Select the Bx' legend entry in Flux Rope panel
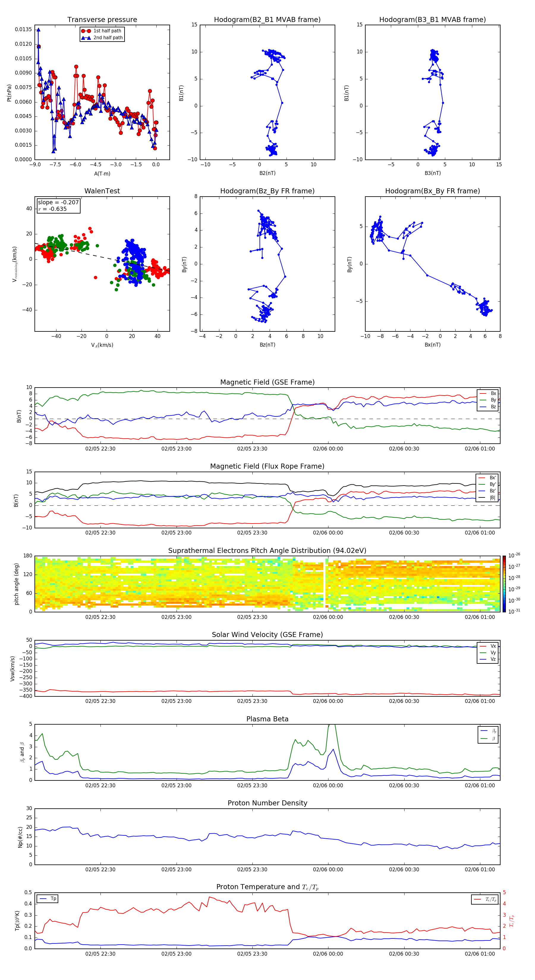The height and width of the screenshot is (980, 535). [x=487, y=478]
